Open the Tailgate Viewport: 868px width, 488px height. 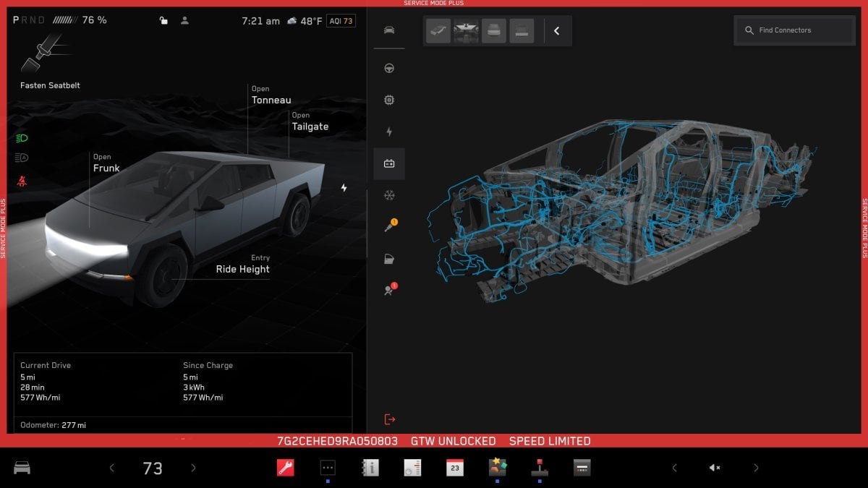pos(310,127)
